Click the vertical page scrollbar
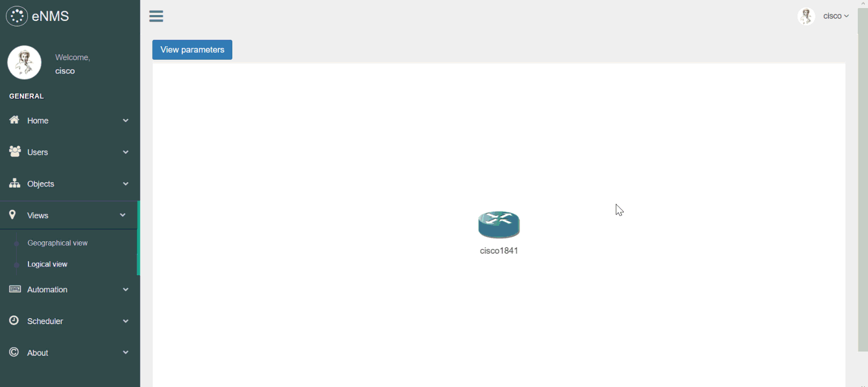 (863, 180)
